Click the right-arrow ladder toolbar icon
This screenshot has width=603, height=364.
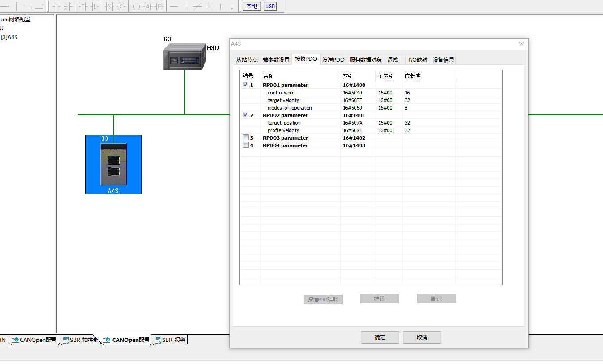[x=5, y=6]
